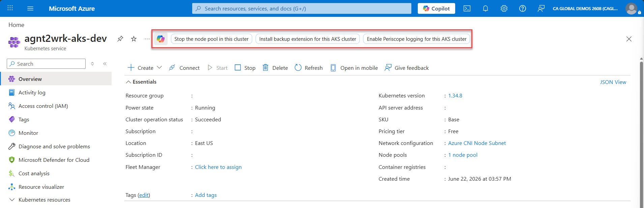
Task: Close the resource blade
Action: click(x=629, y=39)
